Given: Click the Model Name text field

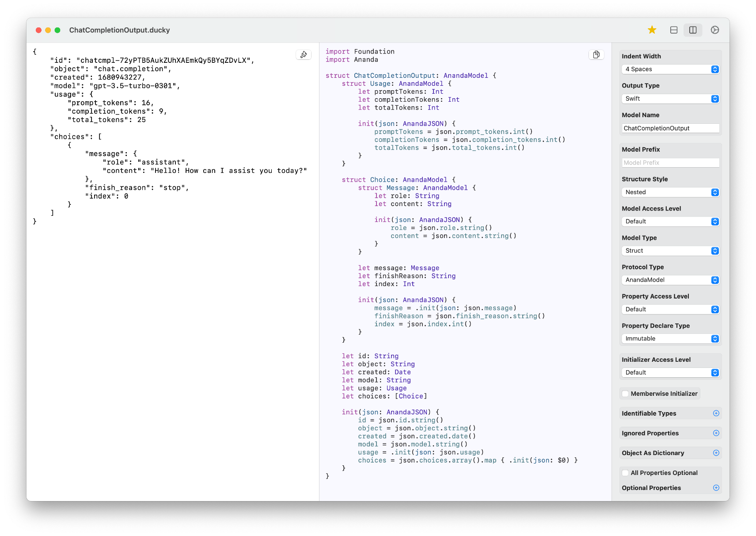Looking at the screenshot, I should pos(670,128).
